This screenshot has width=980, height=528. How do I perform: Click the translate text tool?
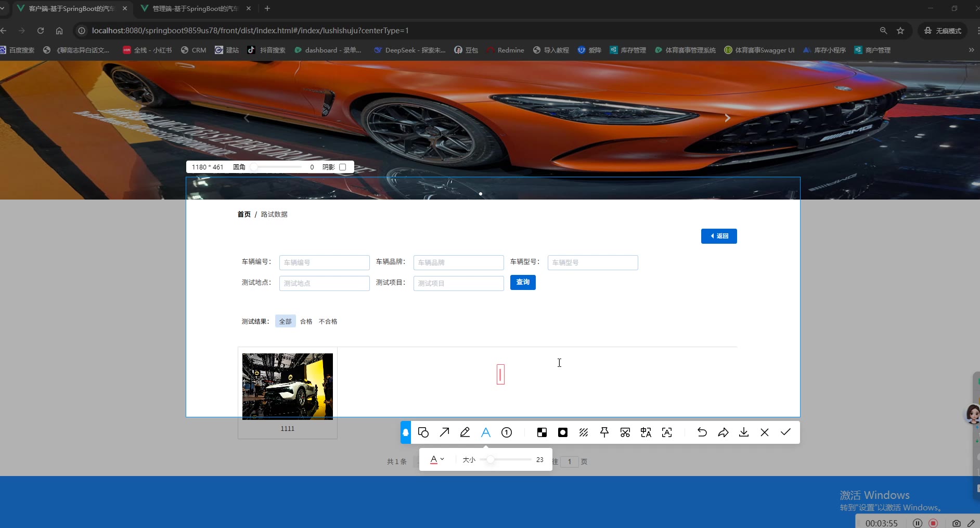pyautogui.click(x=646, y=432)
